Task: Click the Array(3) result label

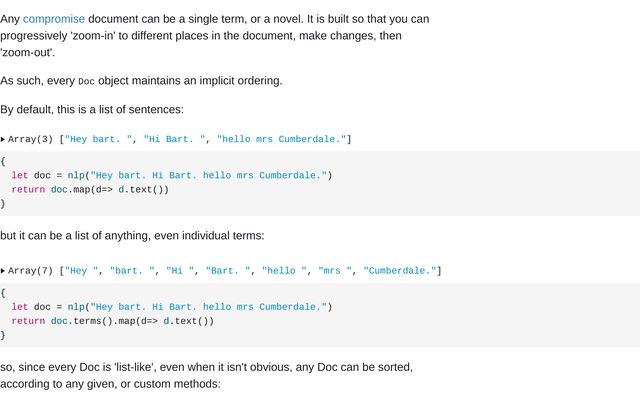Action: (x=31, y=139)
